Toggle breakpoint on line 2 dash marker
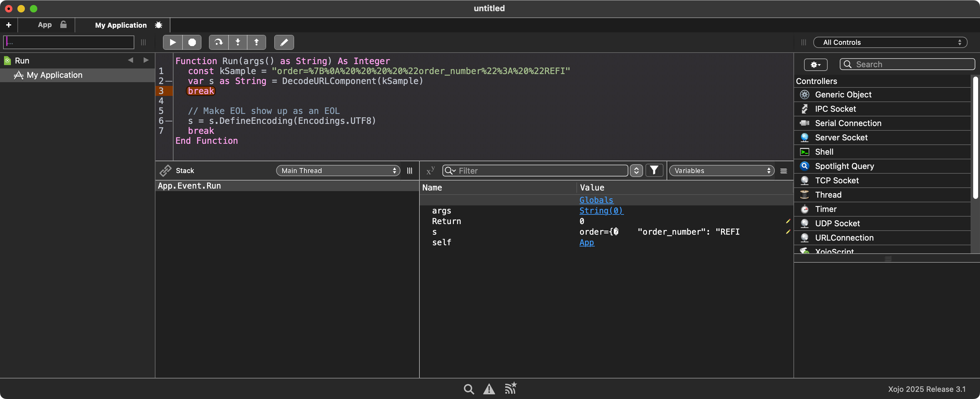The image size is (980, 399). (x=169, y=81)
